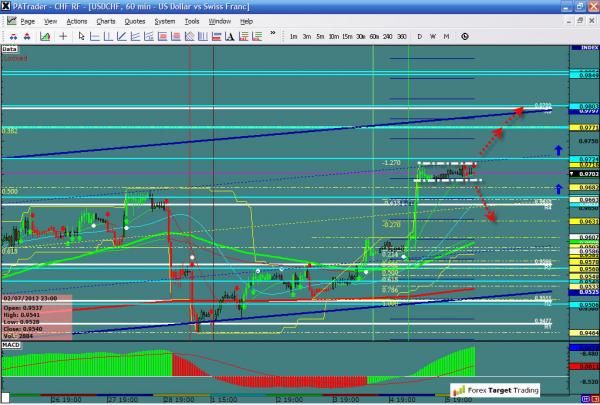The height and width of the screenshot is (405, 600).
Task: Switch chart to 60m timeframe
Action: [x=374, y=37]
